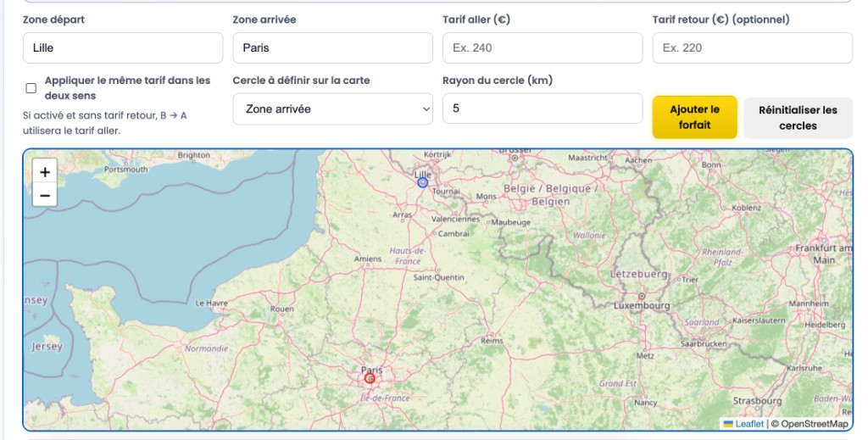
Task: Click the Reims label on the map
Action: click(x=492, y=340)
